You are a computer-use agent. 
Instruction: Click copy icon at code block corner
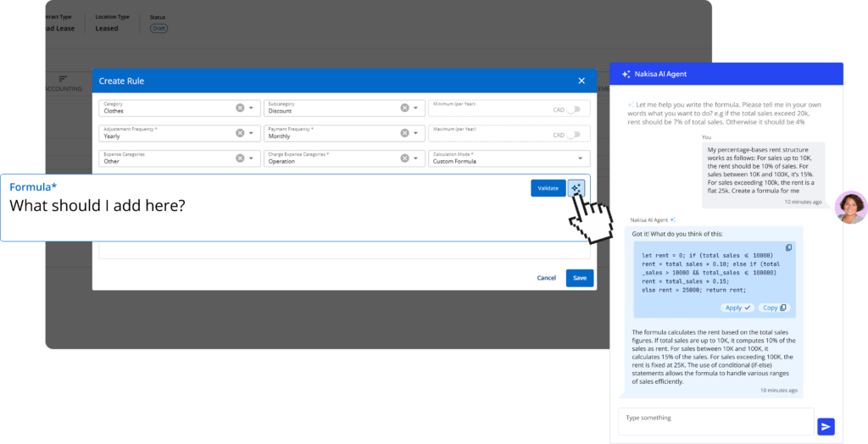click(788, 247)
